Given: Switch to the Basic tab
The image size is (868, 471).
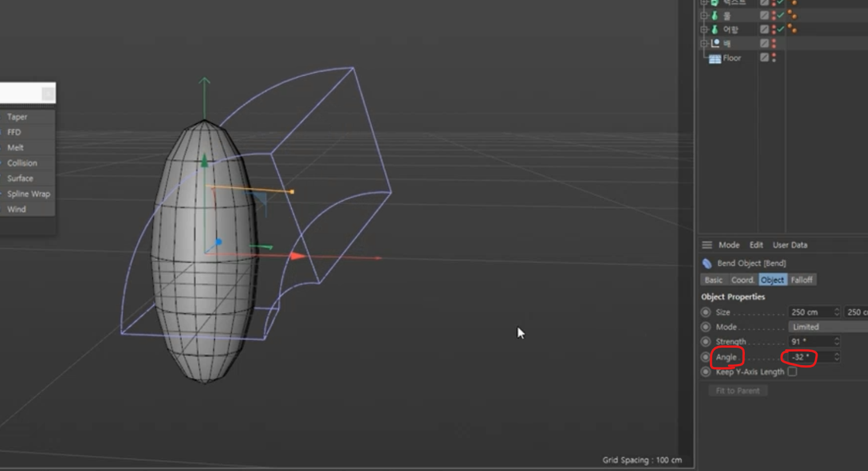Looking at the screenshot, I should point(713,280).
